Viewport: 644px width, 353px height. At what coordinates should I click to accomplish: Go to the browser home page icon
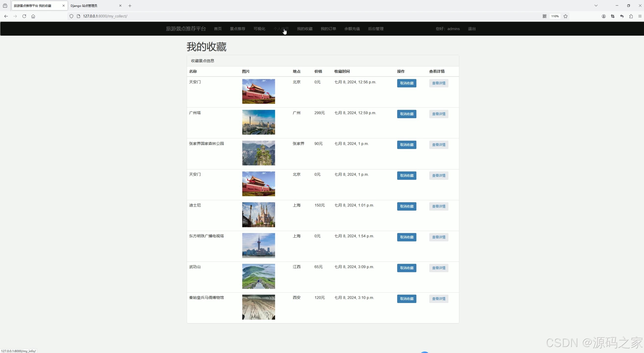point(33,16)
